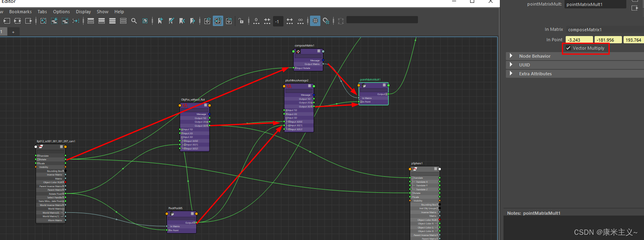Add a new tab with plus button

[13, 32]
